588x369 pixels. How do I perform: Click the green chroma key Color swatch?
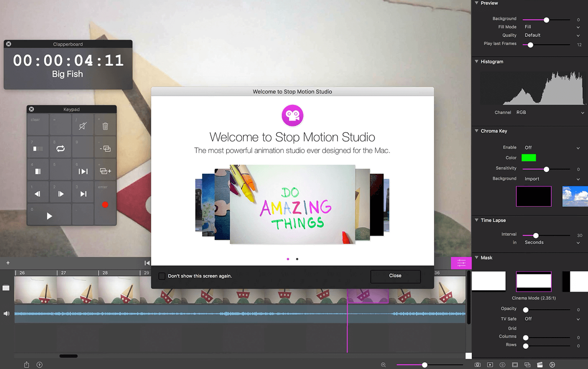[529, 158]
